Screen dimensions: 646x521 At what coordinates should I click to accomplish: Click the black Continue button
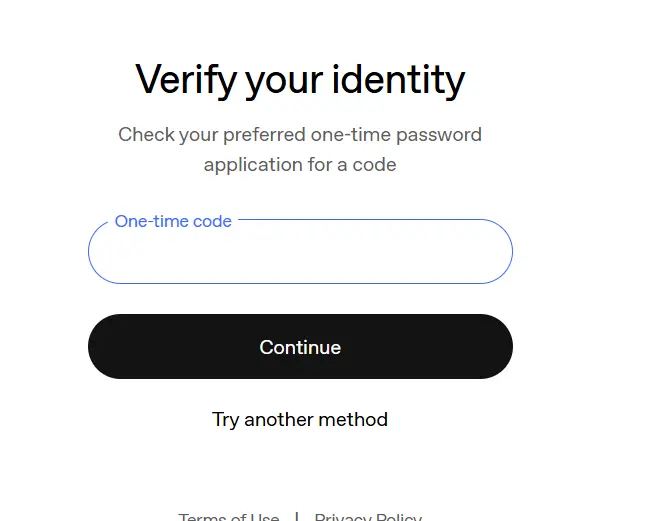(300, 346)
